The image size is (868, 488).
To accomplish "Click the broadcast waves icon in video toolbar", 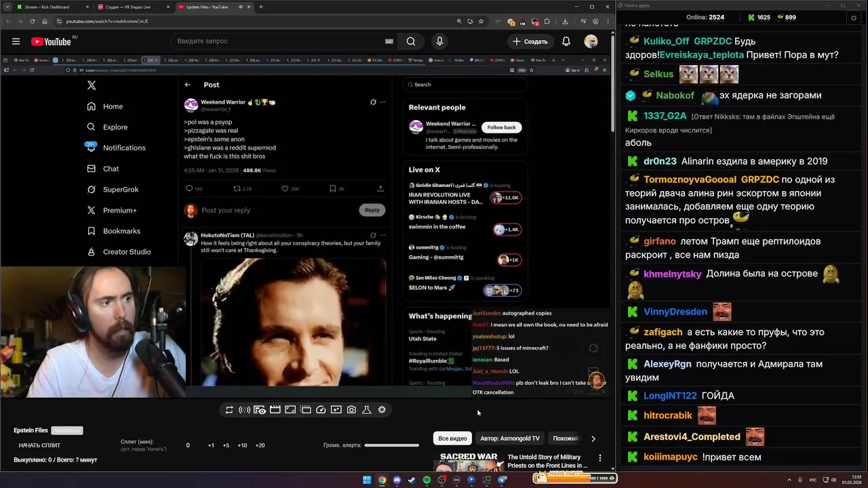I will pyautogui.click(x=244, y=410).
